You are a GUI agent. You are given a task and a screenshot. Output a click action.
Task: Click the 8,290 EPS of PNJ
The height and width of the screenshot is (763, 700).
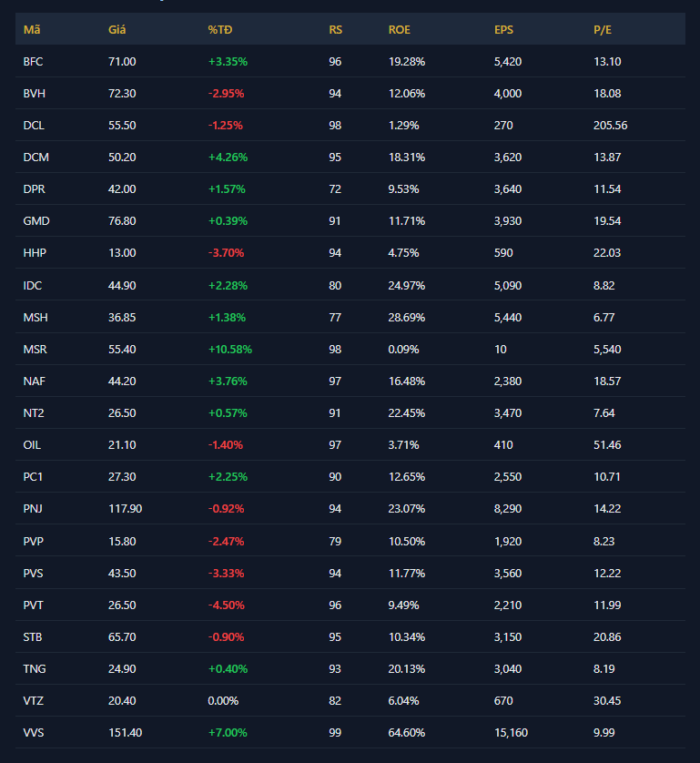508,509
